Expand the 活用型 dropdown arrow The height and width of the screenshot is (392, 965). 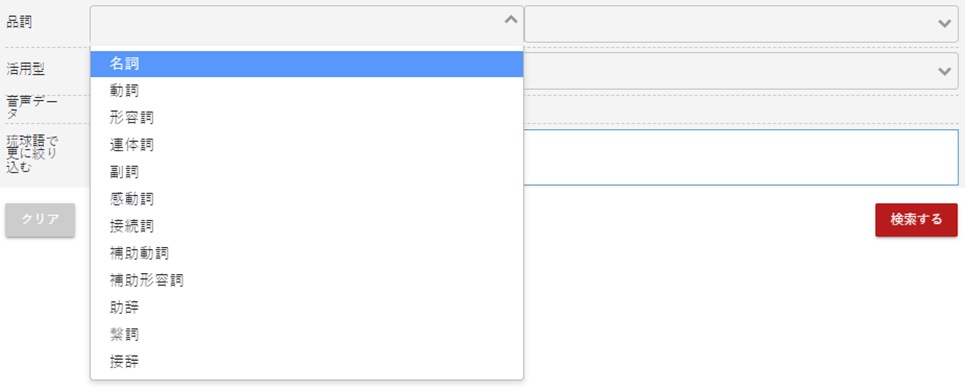point(944,71)
